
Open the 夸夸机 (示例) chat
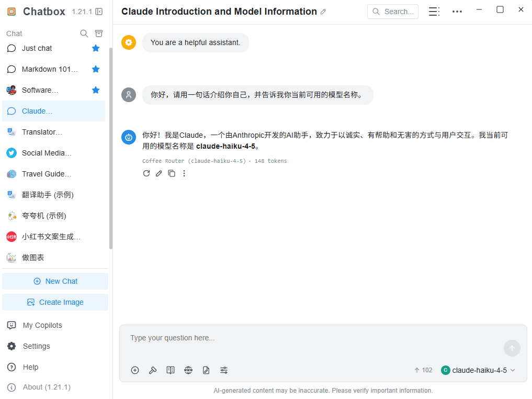pyautogui.click(x=53, y=216)
